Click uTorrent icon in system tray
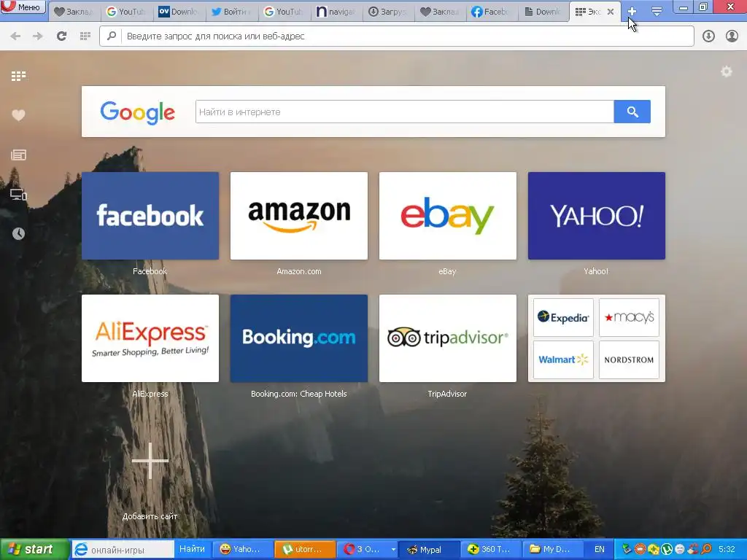747x560 pixels. pos(667,550)
